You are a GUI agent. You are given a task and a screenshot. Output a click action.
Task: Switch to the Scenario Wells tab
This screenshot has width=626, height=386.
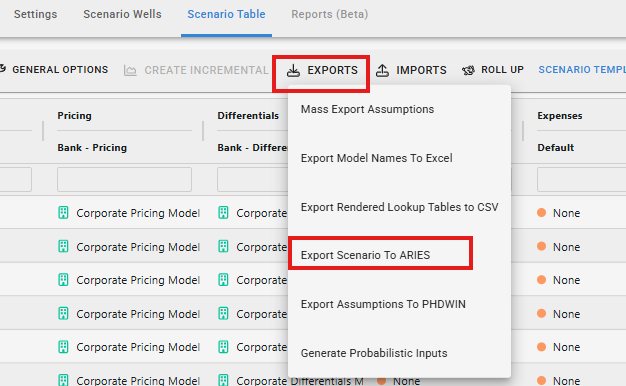click(x=122, y=14)
